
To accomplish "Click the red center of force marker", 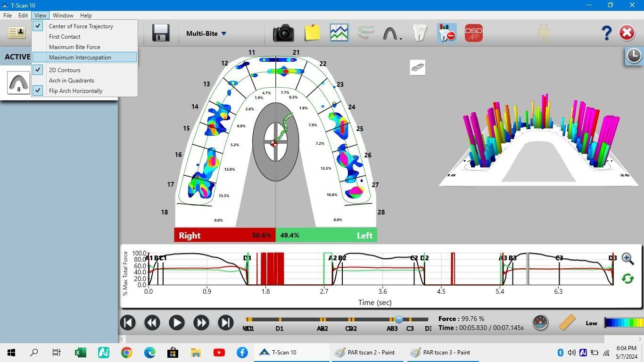I will tap(273, 143).
